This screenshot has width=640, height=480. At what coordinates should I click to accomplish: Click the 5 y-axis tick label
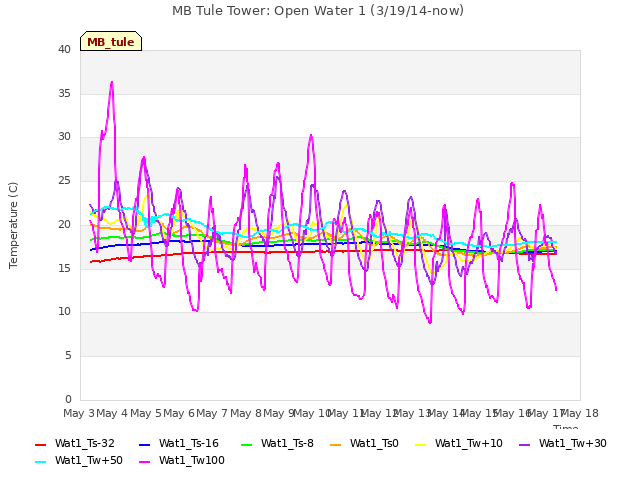tap(68, 356)
